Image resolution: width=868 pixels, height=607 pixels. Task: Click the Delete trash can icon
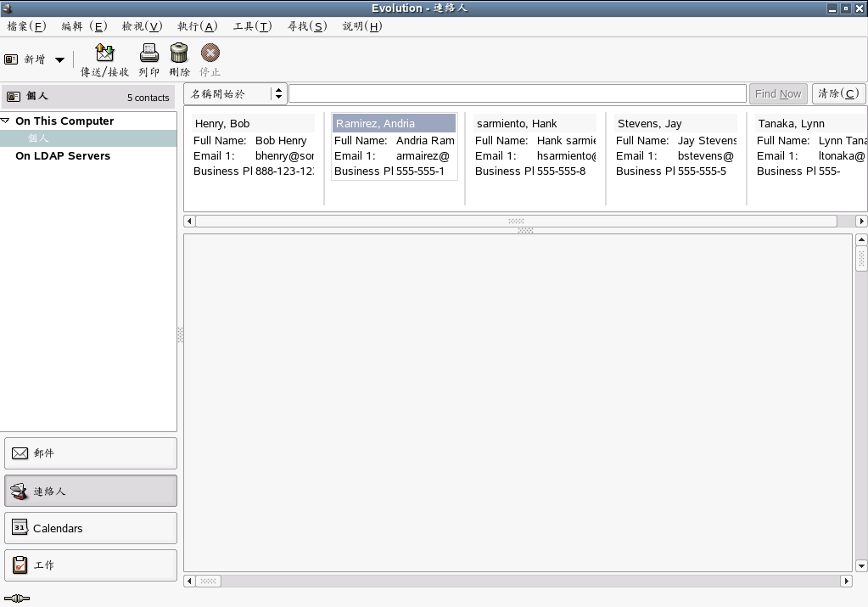click(x=179, y=53)
